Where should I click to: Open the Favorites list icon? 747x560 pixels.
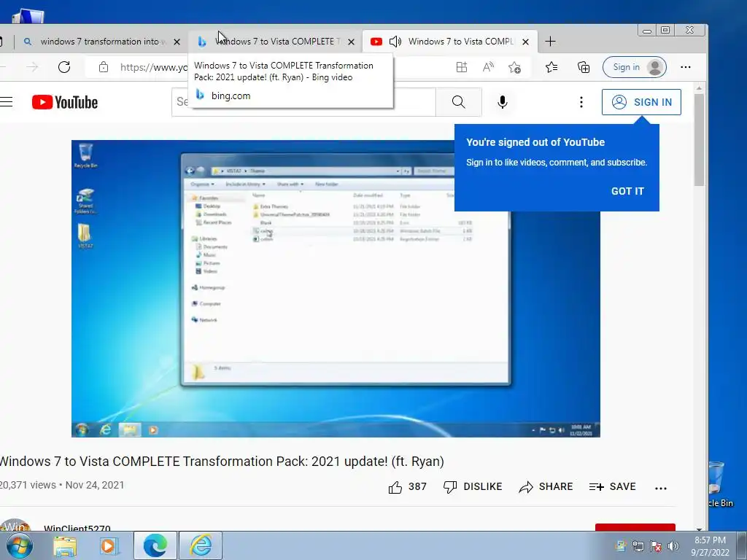[x=551, y=67]
